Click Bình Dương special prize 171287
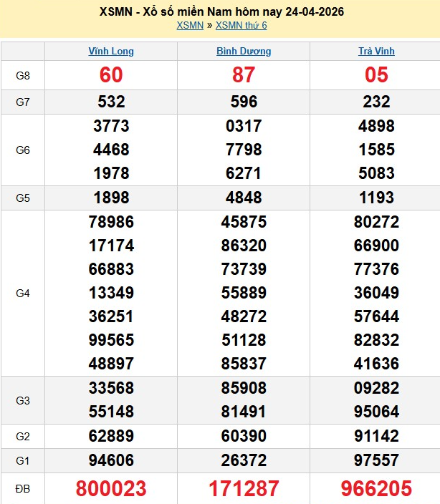Viewport: 440px width, 504px height. coord(244,489)
